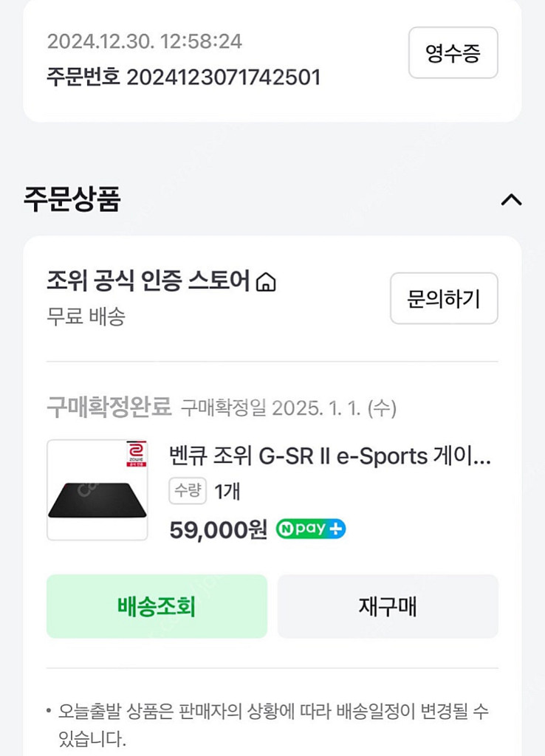Open the 영수증 receipt button
This screenshot has height=756, width=545.
[x=453, y=53]
